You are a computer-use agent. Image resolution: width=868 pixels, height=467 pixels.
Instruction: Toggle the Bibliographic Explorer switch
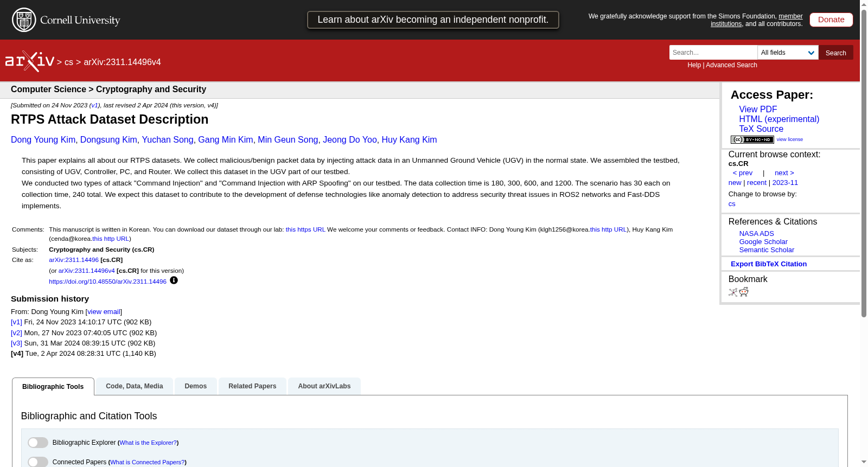pyautogui.click(x=38, y=443)
